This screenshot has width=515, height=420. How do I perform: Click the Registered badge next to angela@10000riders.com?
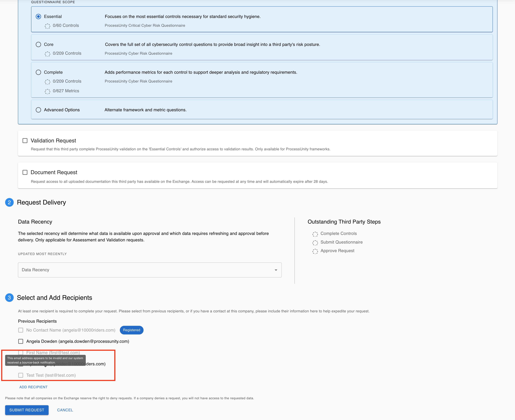tap(132, 330)
